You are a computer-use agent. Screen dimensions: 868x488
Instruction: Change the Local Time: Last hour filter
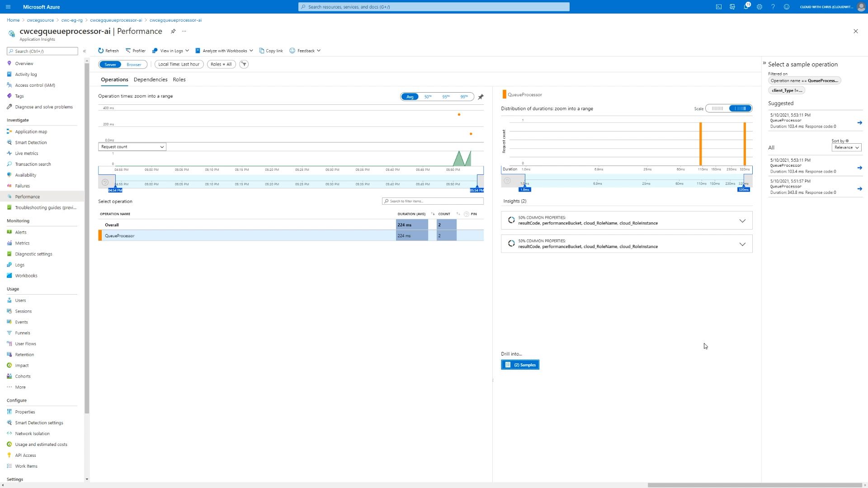179,64
